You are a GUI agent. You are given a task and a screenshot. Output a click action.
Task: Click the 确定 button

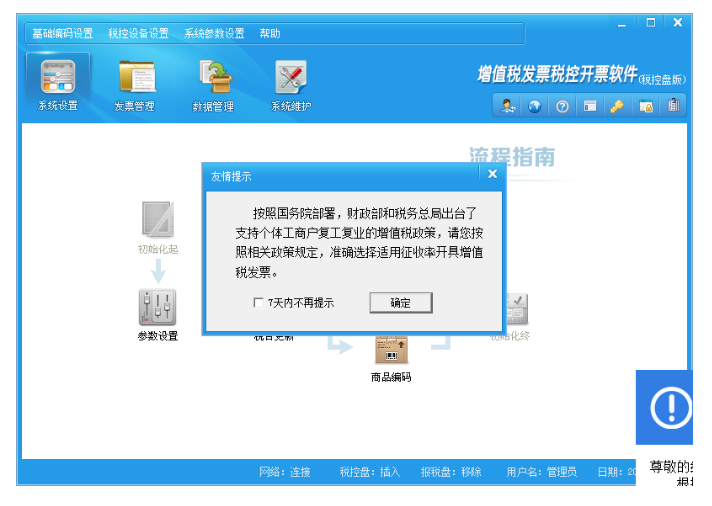pyautogui.click(x=399, y=302)
